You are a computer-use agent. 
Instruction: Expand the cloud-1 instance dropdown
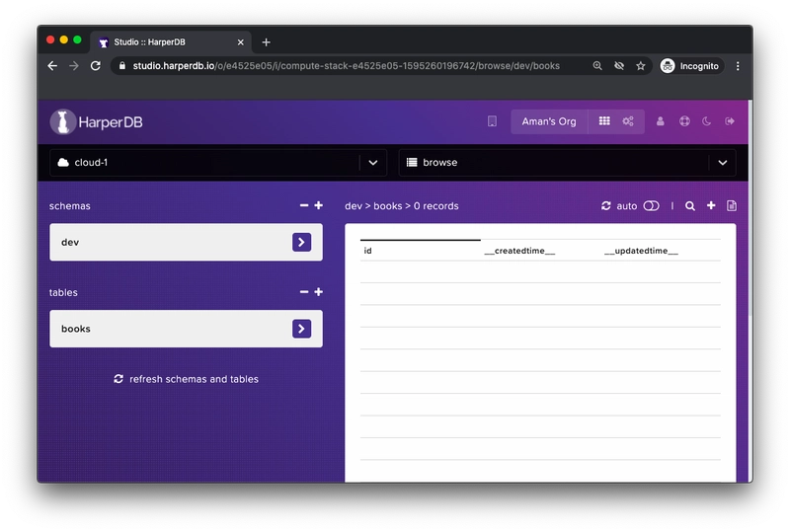tap(373, 163)
